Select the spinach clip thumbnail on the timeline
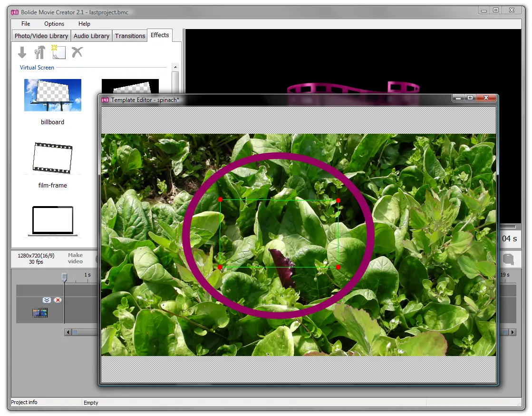The width and height of the screenshot is (532, 416). [x=40, y=313]
